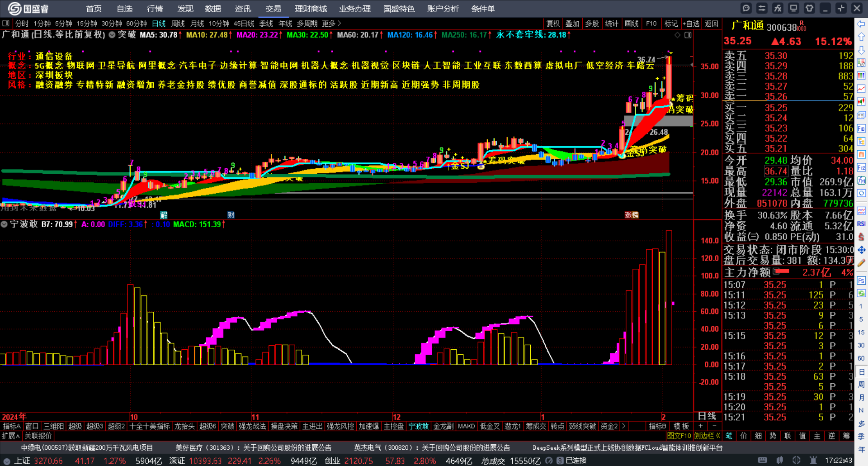The width and height of the screenshot is (868, 466).
Task: Click the 画线 drawing button
Action: click(632, 24)
